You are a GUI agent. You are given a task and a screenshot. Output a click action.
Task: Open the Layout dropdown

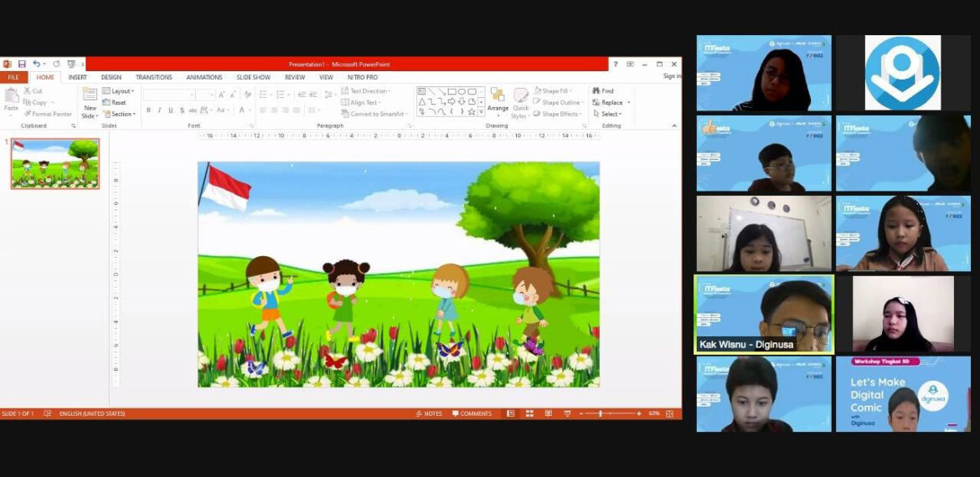point(118,91)
